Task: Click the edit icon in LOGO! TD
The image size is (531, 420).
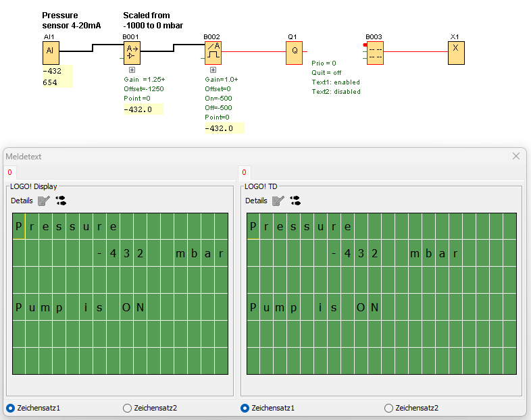Action: [278, 201]
